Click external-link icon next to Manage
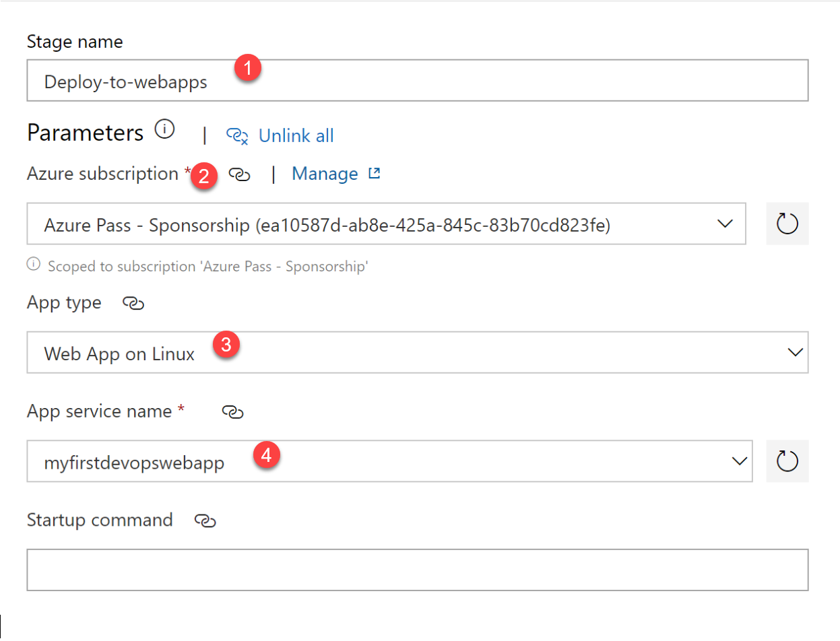The width and height of the screenshot is (840, 641). point(375,174)
